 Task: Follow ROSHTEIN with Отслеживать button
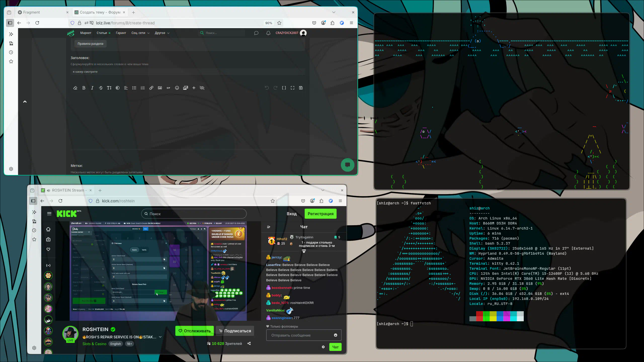pos(194,331)
